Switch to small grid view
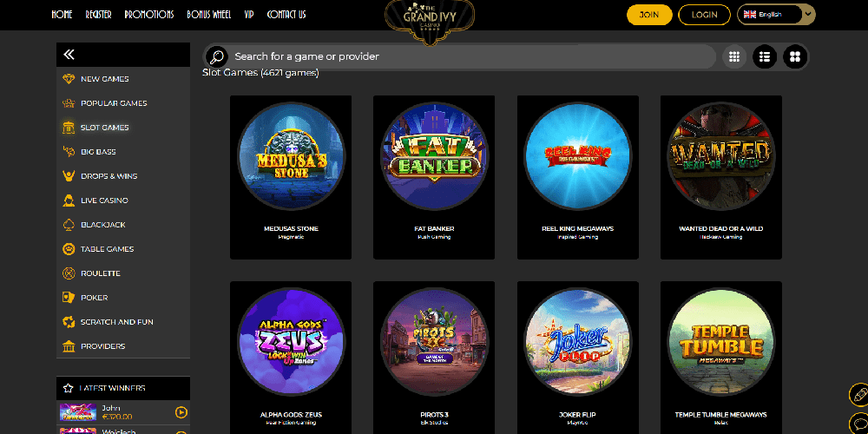868x434 pixels. pos(734,56)
